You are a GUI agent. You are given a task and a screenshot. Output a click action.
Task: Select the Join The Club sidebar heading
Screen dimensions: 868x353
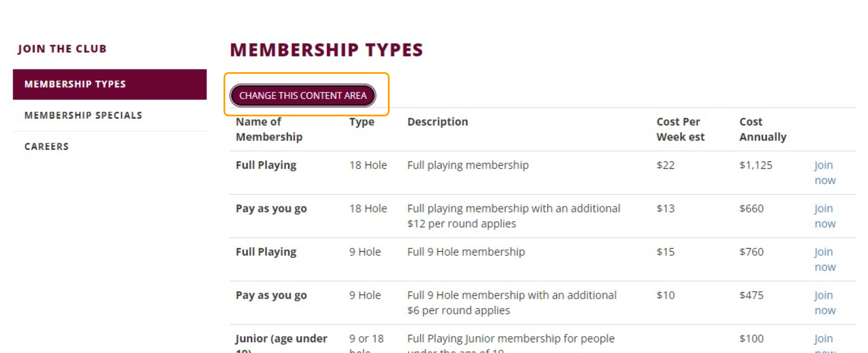[62, 49]
